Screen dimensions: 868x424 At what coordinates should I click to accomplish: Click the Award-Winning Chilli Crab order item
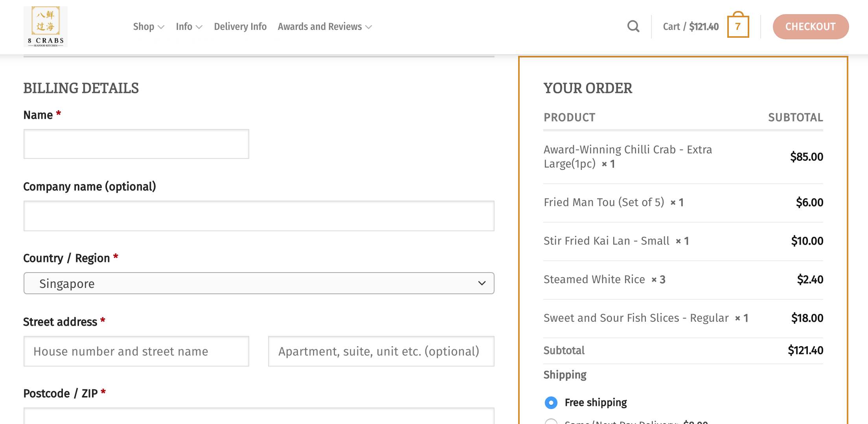point(627,157)
